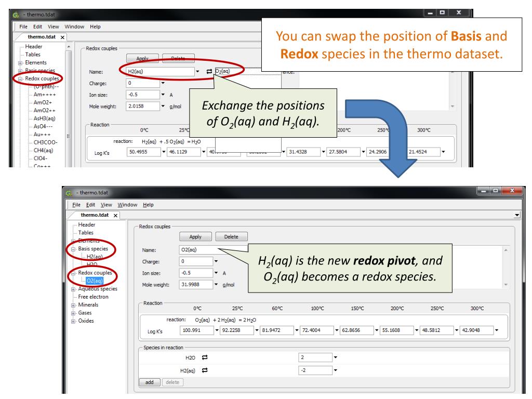Open Window menu in bottom window
The width and height of the screenshot is (532, 399).
[x=127, y=205]
